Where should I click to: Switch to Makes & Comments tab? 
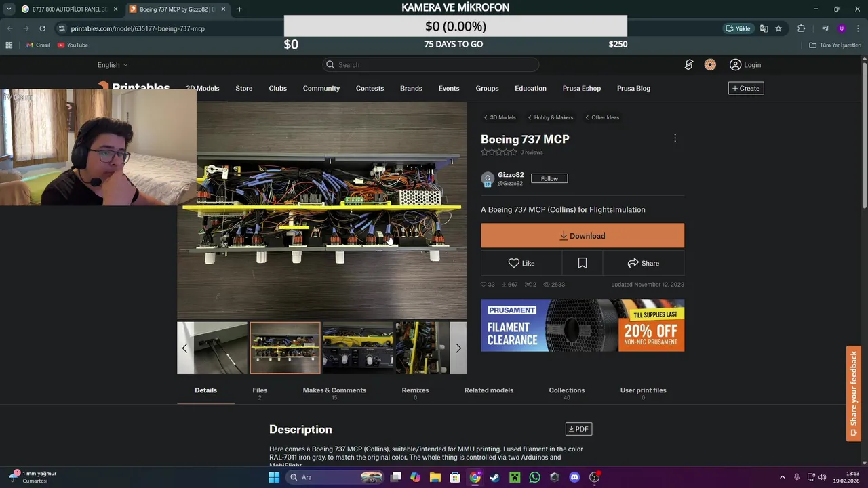pos(334,392)
